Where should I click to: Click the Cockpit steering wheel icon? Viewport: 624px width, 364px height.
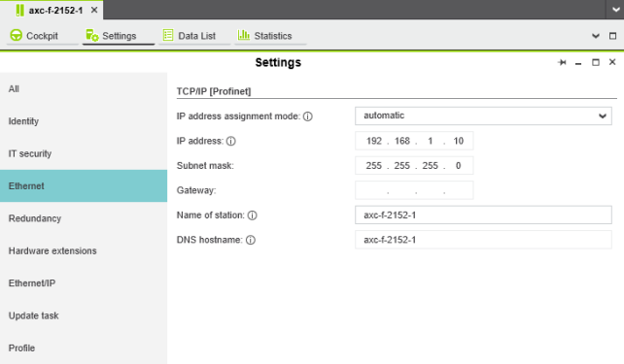pyautogui.click(x=16, y=35)
